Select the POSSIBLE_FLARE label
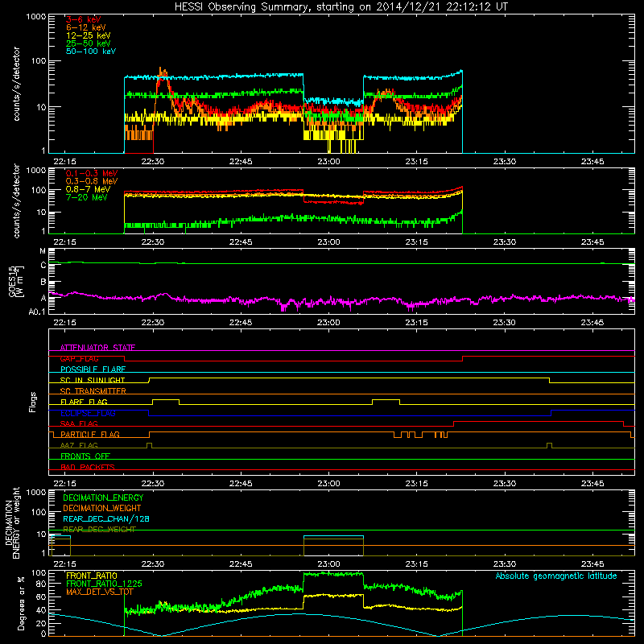Screen dimensions: 644x644 tap(93, 369)
